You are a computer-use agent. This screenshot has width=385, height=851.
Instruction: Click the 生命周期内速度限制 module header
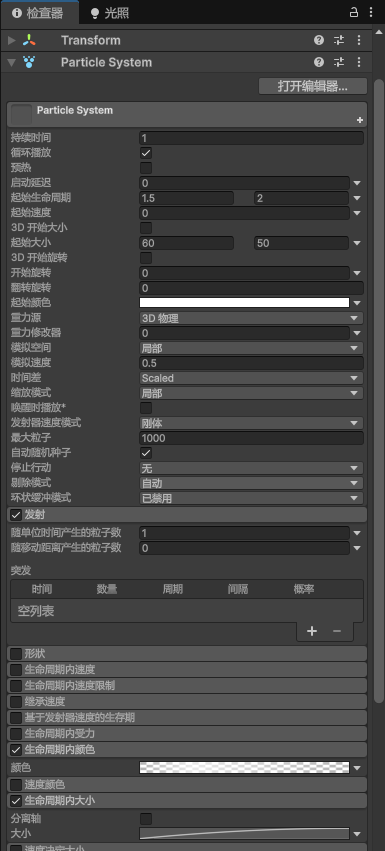coord(187,685)
